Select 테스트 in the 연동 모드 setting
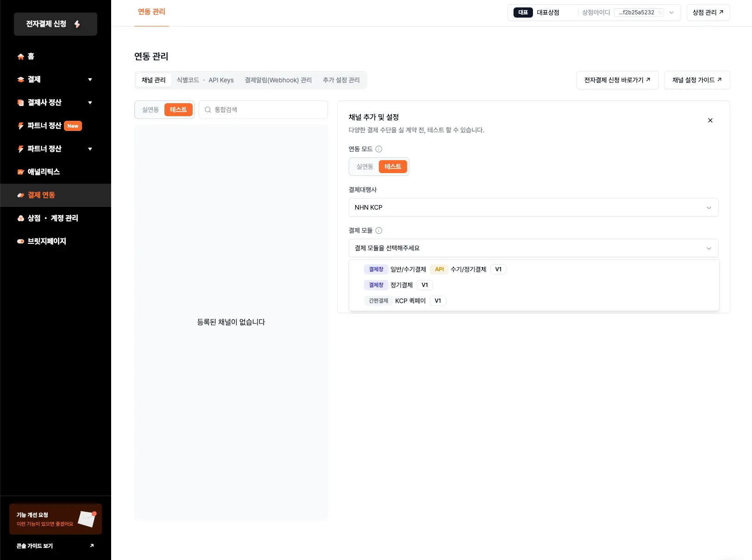Viewport: 752px width, 560px height. 393,167
